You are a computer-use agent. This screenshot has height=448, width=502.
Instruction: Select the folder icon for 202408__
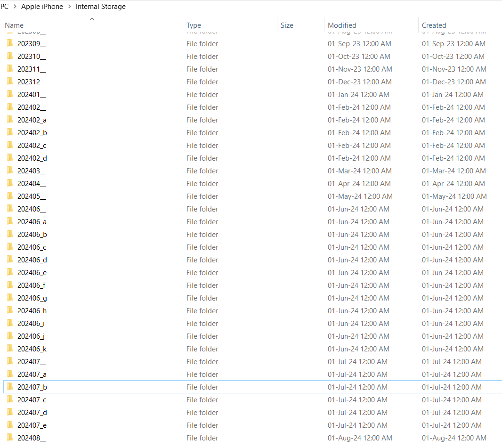pyautogui.click(x=10, y=438)
